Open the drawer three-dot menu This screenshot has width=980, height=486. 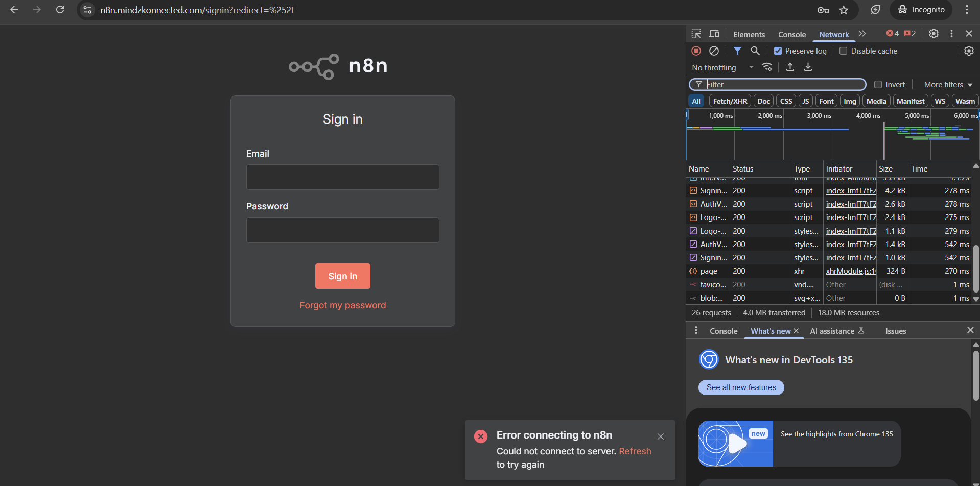696,330
